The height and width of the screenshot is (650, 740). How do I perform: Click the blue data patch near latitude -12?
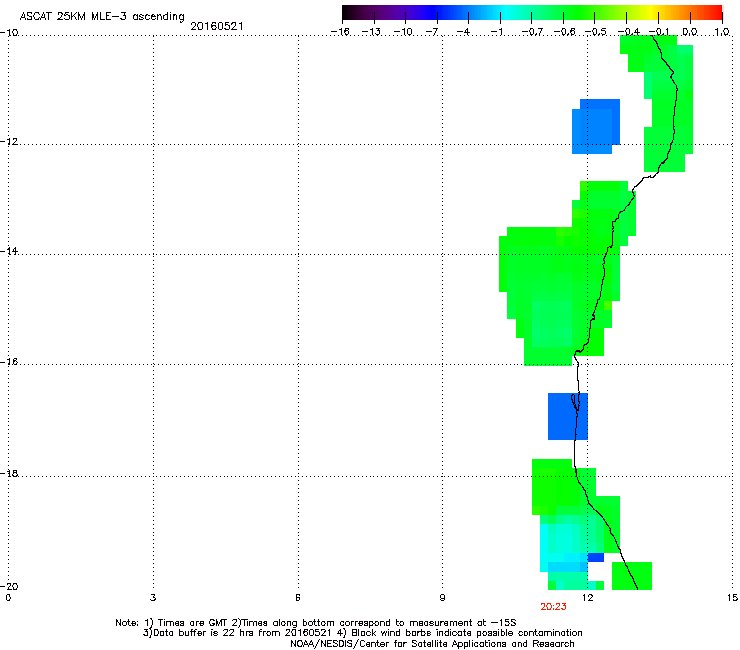596,127
